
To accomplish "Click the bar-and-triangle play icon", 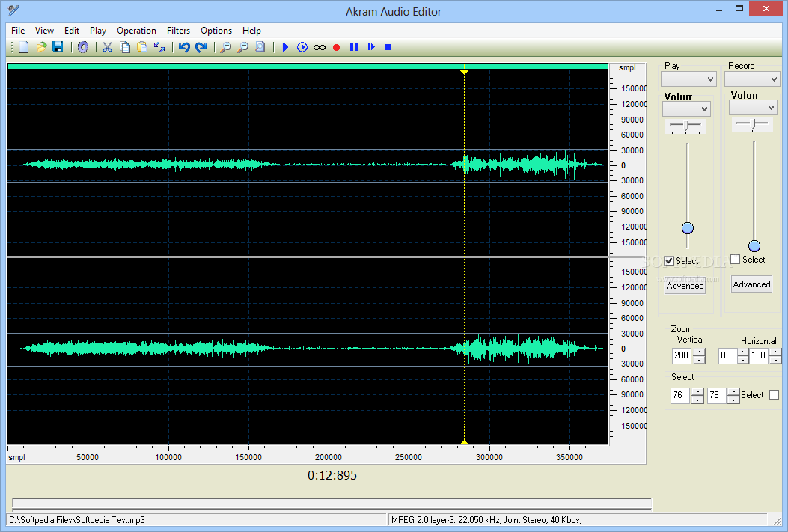I will 371,47.
